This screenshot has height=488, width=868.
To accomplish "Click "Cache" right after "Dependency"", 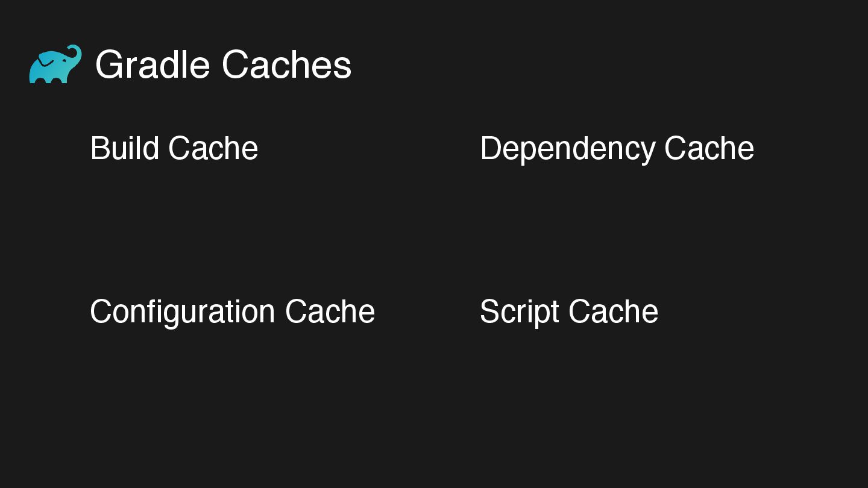I will pos(709,148).
